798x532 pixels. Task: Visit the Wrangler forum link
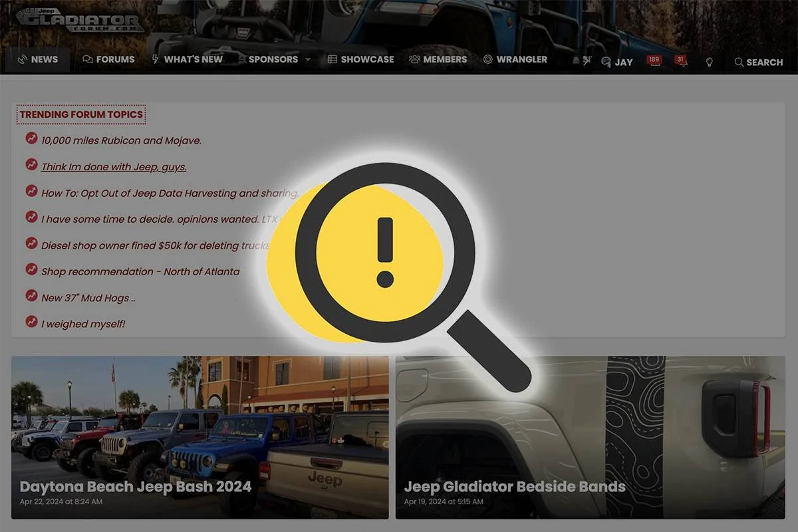pos(515,59)
